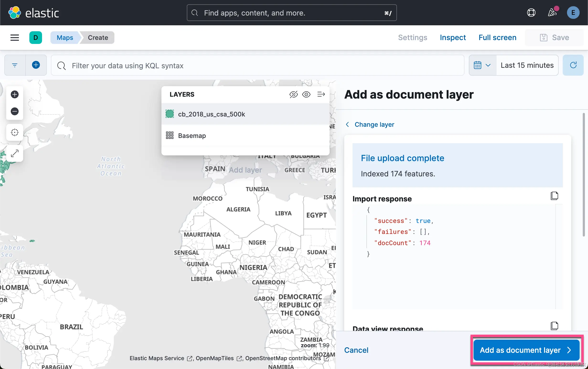The height and width of the screenshot is (369, 588).
Task: Click the Change layer link
Action: [374, 124]
